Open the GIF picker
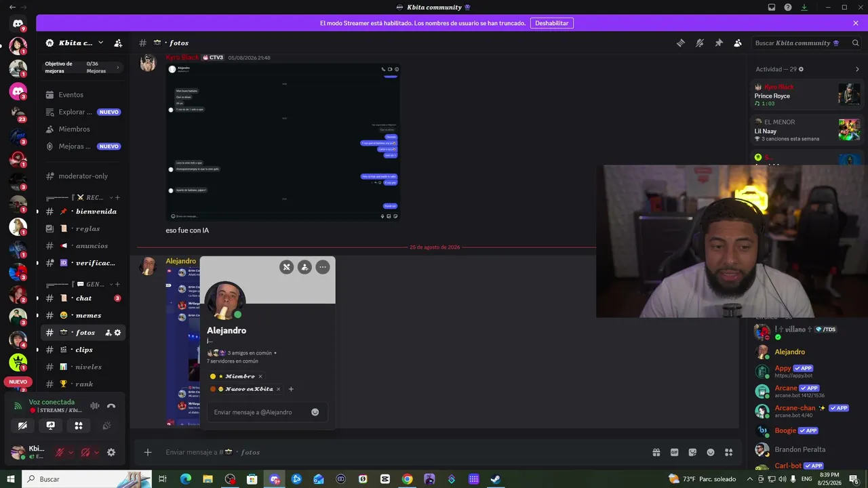This screenshot has width=868, height=488. tap(675, 452)
